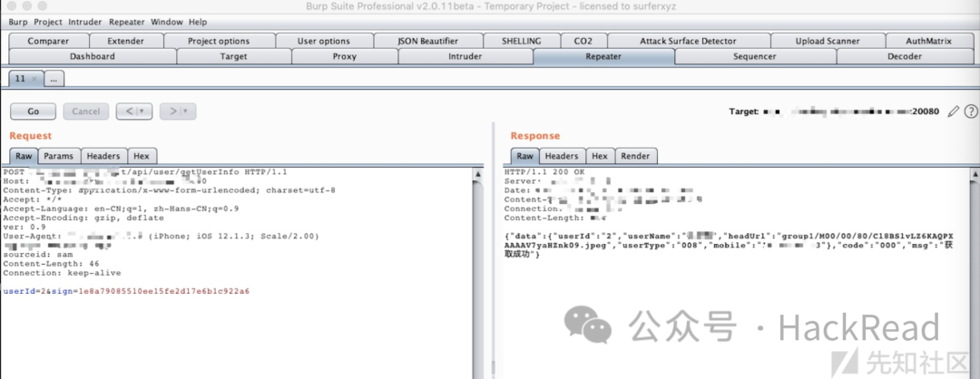Click the POST getUserInfo request line
The height and width of the screenshot is (379, 980).
(x=145, y=171)
